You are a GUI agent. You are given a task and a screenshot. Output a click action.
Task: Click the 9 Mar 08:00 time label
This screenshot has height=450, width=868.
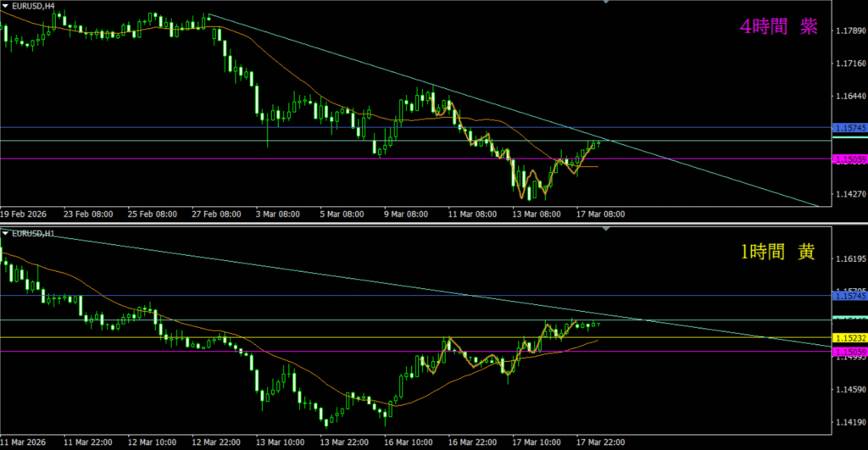pos(408,214)
